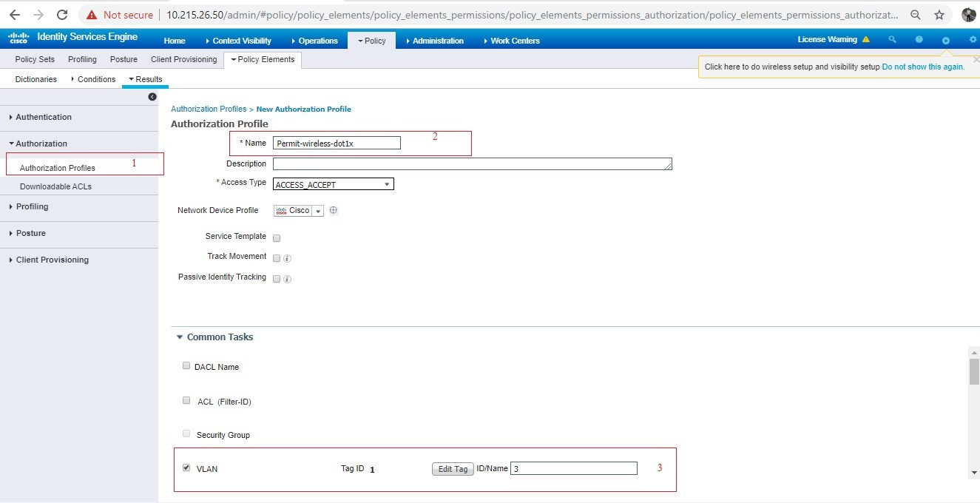Click the ISE play/setup icon
Screen dimensions: 980x503
(946, 41)
